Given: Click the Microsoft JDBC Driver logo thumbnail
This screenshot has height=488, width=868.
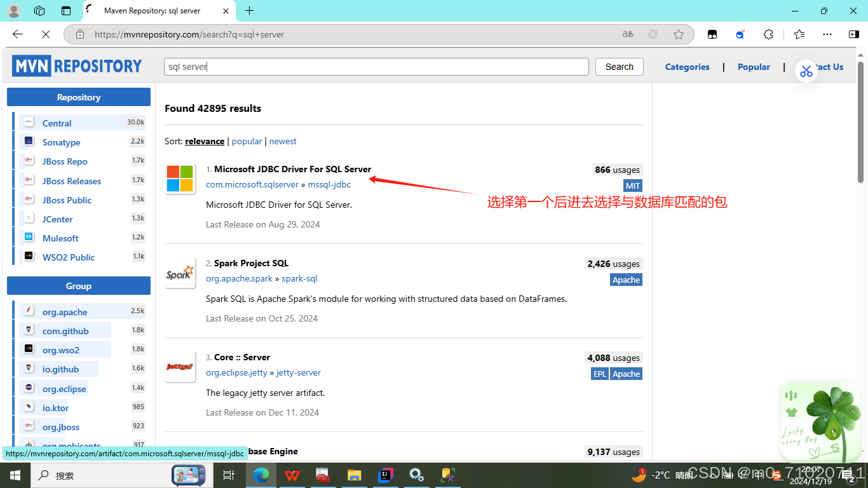Looking at the screenshot, I should pos(180,179).
